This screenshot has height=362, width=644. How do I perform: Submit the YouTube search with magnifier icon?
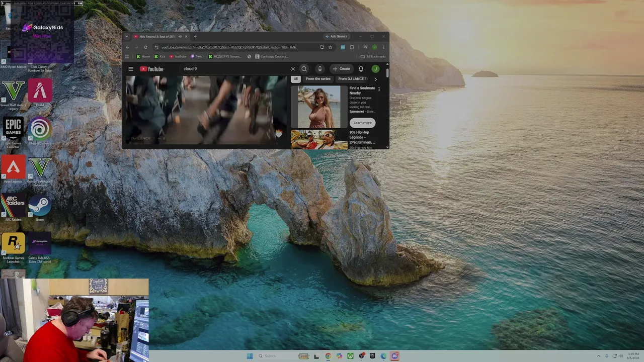304,69
